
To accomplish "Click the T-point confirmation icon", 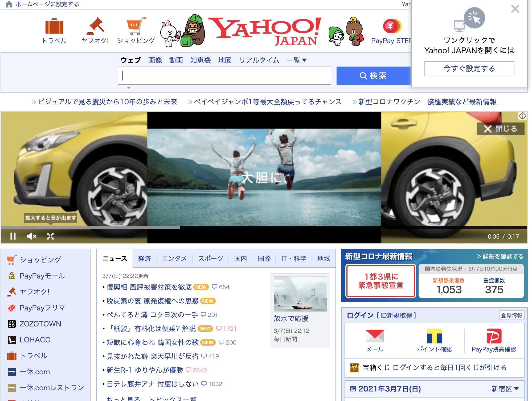I will 434,336.
